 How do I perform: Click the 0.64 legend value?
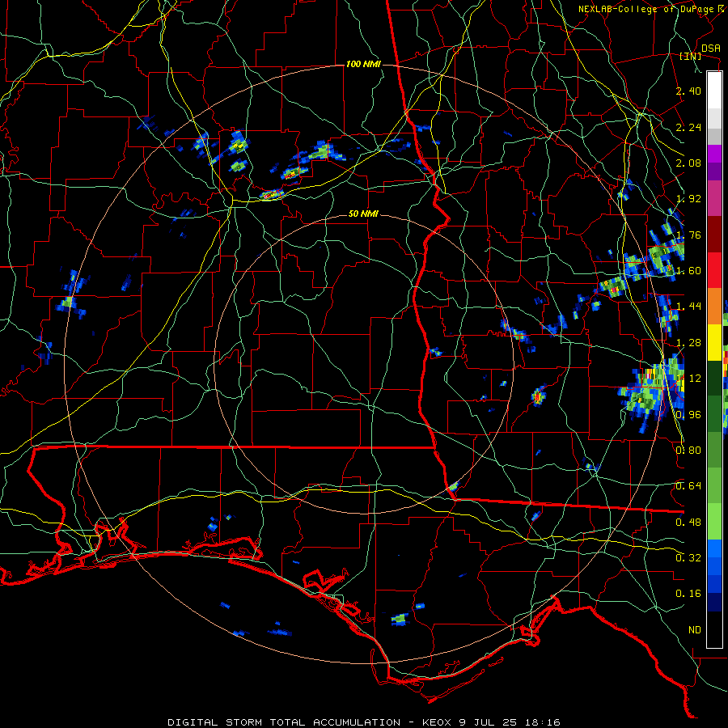[x=688, y=486]
